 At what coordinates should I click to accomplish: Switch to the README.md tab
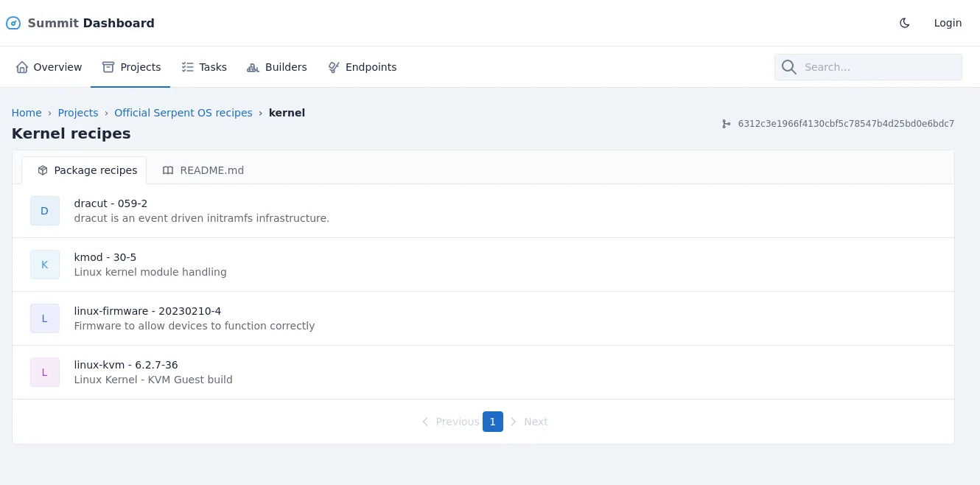[x=203, y=170]
